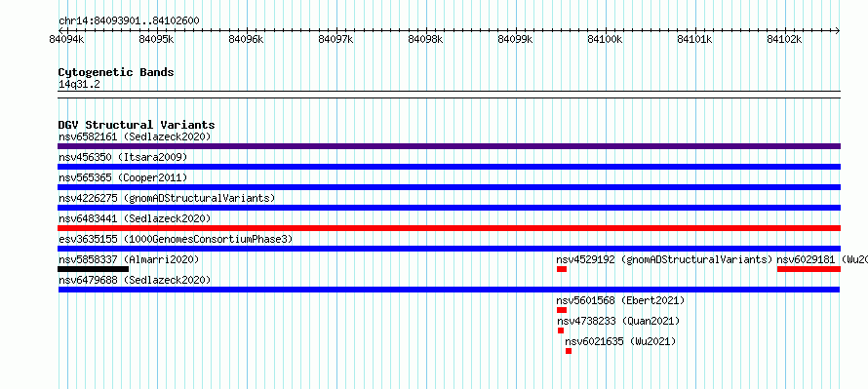Select the red nsv5601568 (Ebert2021) block
Viewport: 868px width, 389px height.
[562, 310]
